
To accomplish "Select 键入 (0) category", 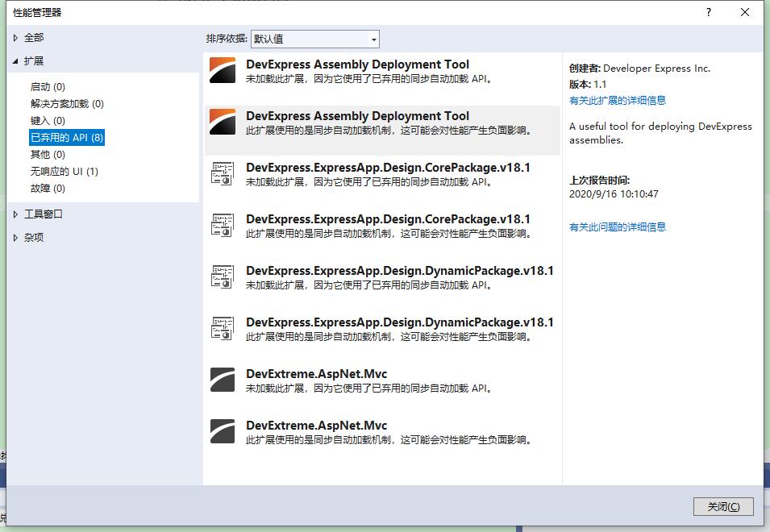I will (x=48, y=121).
